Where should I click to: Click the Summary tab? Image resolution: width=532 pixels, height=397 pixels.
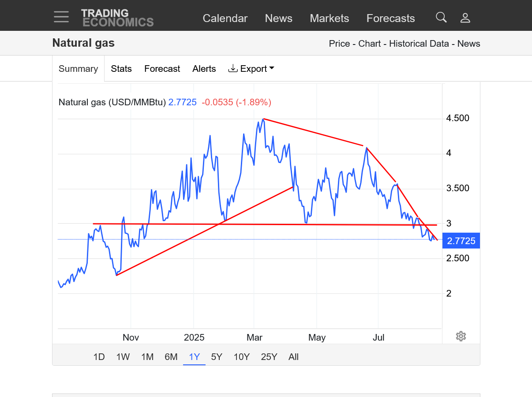[x=78, y=69]
